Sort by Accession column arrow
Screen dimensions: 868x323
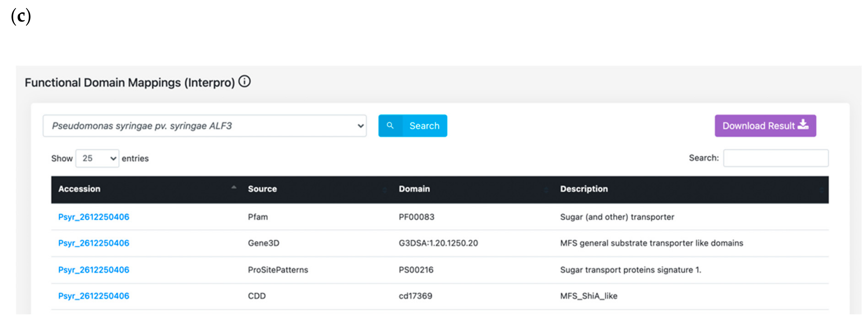(233, 188)
